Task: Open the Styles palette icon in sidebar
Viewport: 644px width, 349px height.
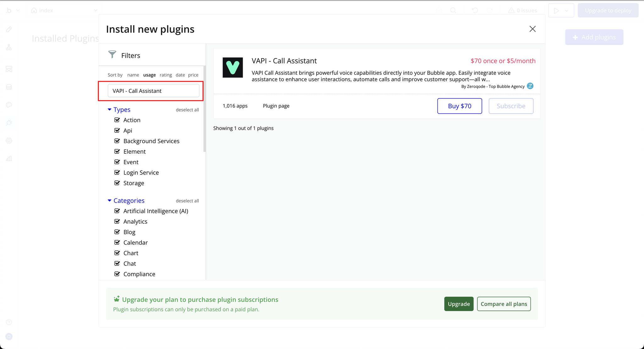Action: click(x=9, y=105)
